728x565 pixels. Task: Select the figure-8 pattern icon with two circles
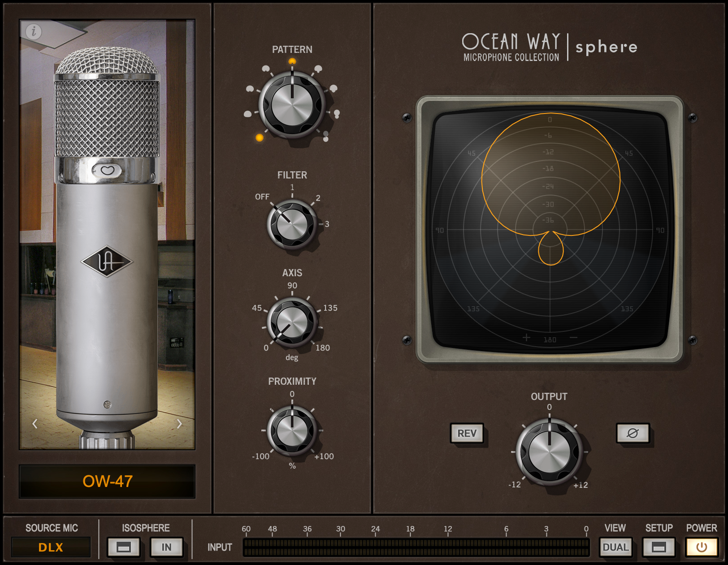tap(326, 136)
